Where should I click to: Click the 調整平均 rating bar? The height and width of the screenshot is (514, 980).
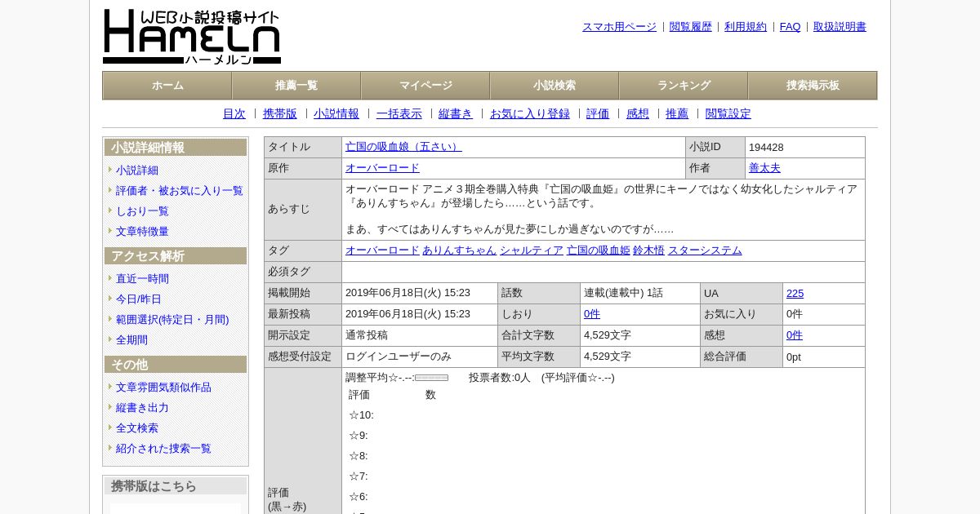431,378
